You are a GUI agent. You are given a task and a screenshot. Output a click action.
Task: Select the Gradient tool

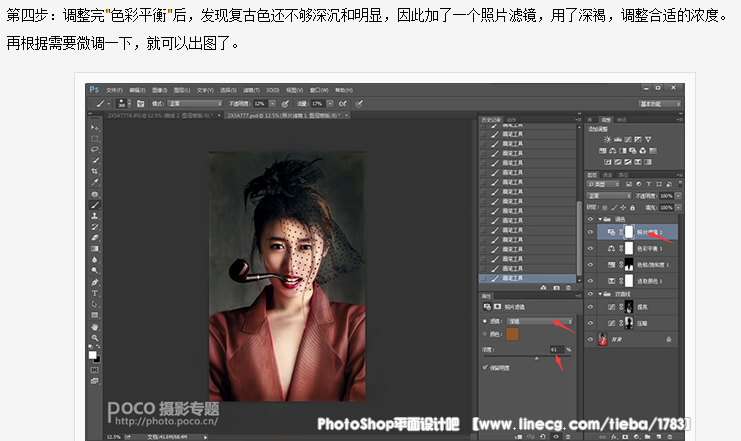click(x=95, y=249)
